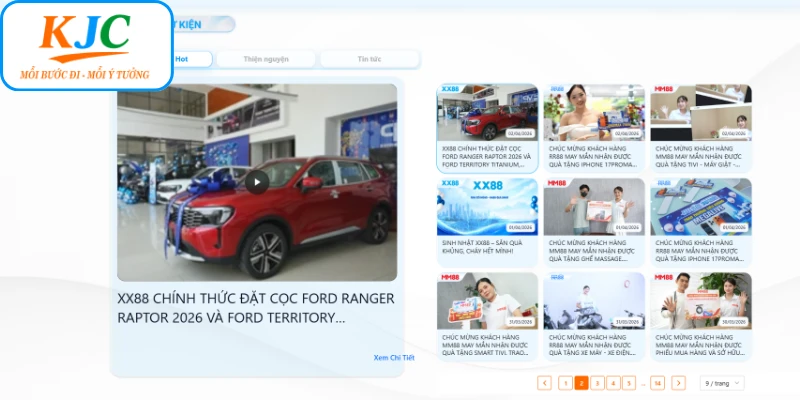
Task: Click the pagination ellipsis for more pages
Action: tap(643, 383)
